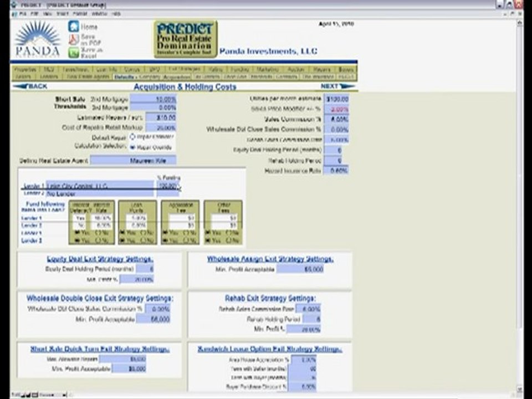The image size is (532, 399).
Task: Open the Comps tab
Action: click(x=132, y=69)
